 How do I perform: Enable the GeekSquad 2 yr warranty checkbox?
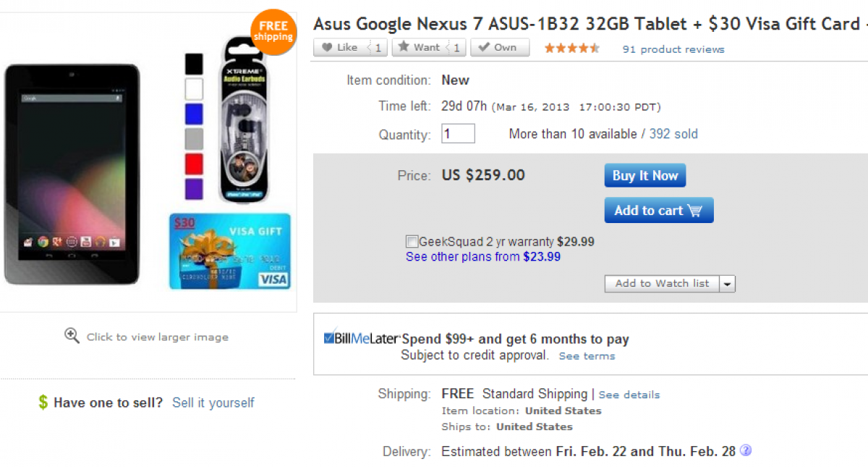pyautogui.click(x=412, y=242)
